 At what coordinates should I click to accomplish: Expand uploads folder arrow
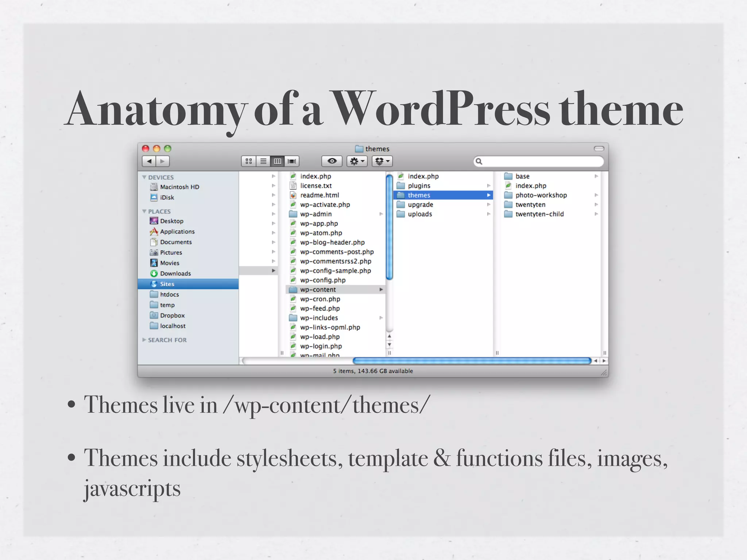[489, 214]
